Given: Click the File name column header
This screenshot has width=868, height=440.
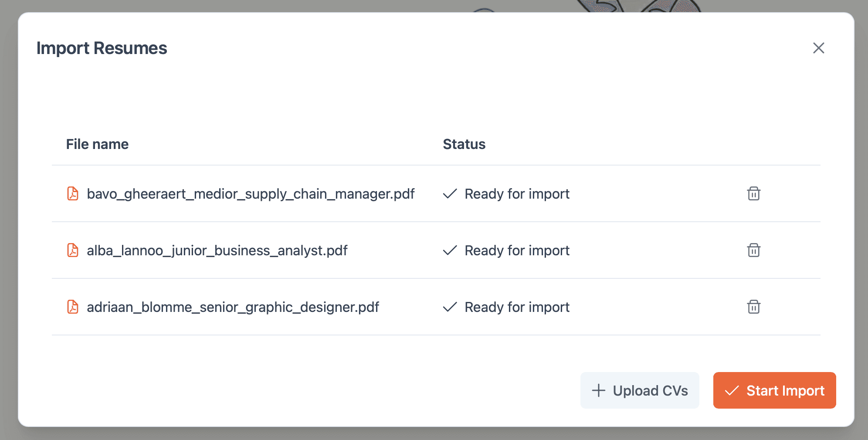Looking at the screenshot, I should [x=97, y=144].
